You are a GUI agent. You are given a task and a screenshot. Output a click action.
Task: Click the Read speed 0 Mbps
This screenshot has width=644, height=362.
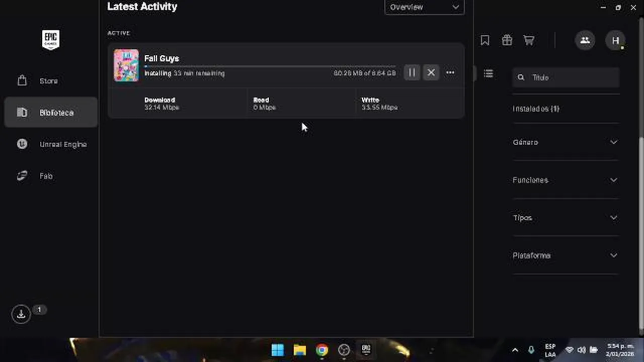coord(264,108)
